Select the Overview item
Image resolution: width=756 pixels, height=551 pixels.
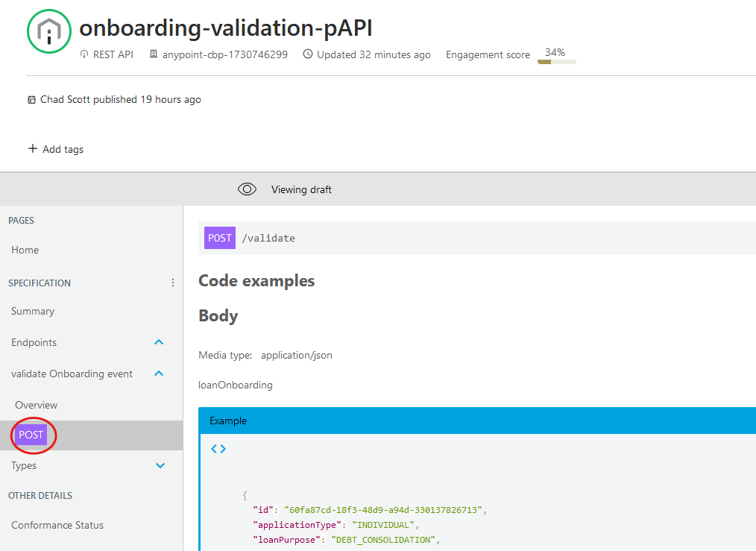tap(37, 405)
